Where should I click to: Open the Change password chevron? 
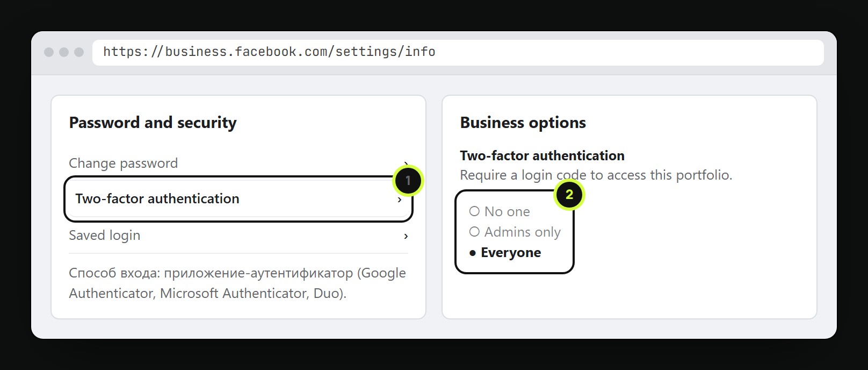[406, 162]
